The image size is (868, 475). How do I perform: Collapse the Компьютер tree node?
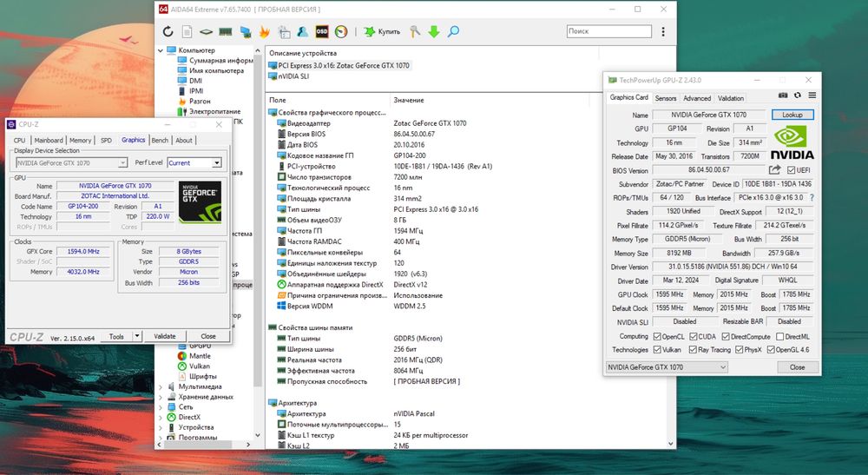161,50
